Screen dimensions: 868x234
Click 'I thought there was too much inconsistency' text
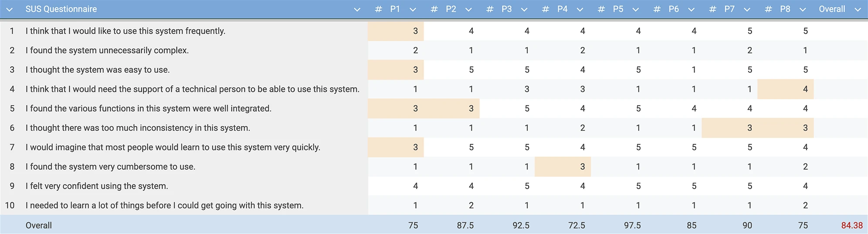pyautogui.click(x=138, y=128)
